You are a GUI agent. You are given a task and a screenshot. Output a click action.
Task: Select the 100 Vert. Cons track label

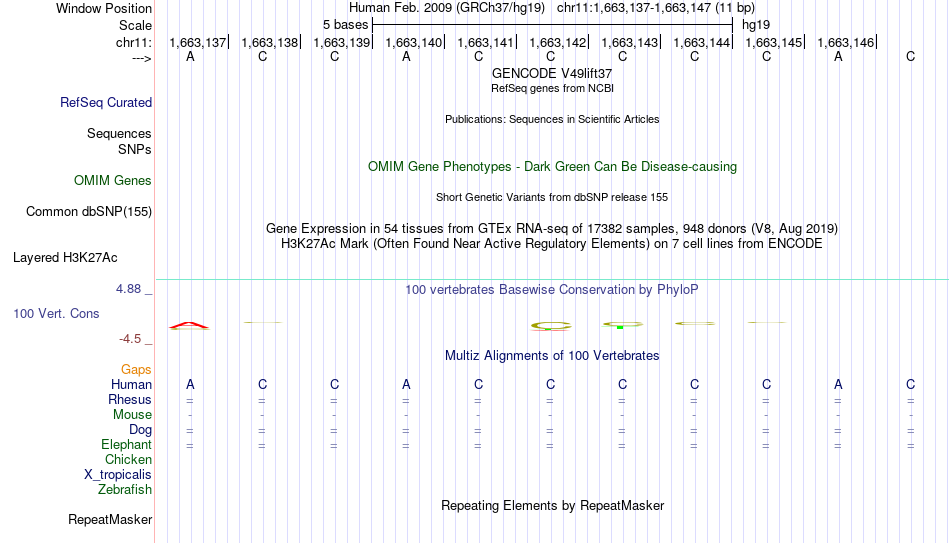pyautogui.click(x=56, y=313)
